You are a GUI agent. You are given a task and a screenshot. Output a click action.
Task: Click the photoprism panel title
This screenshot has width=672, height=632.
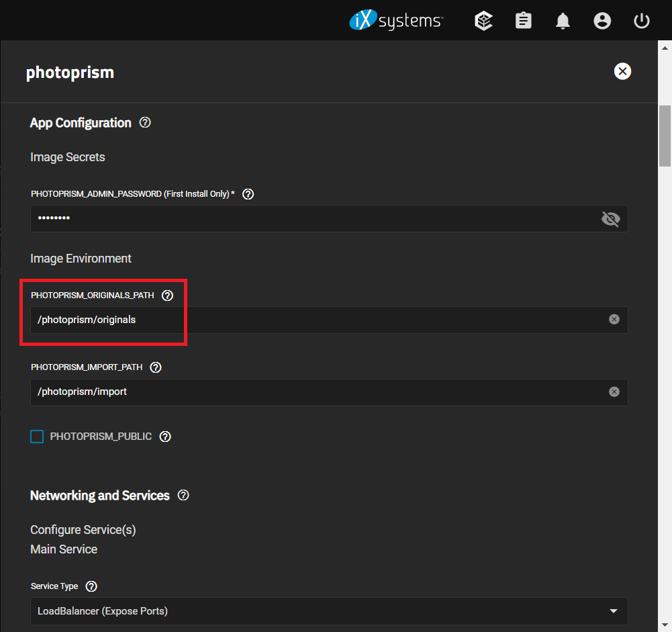pos(70,73)
